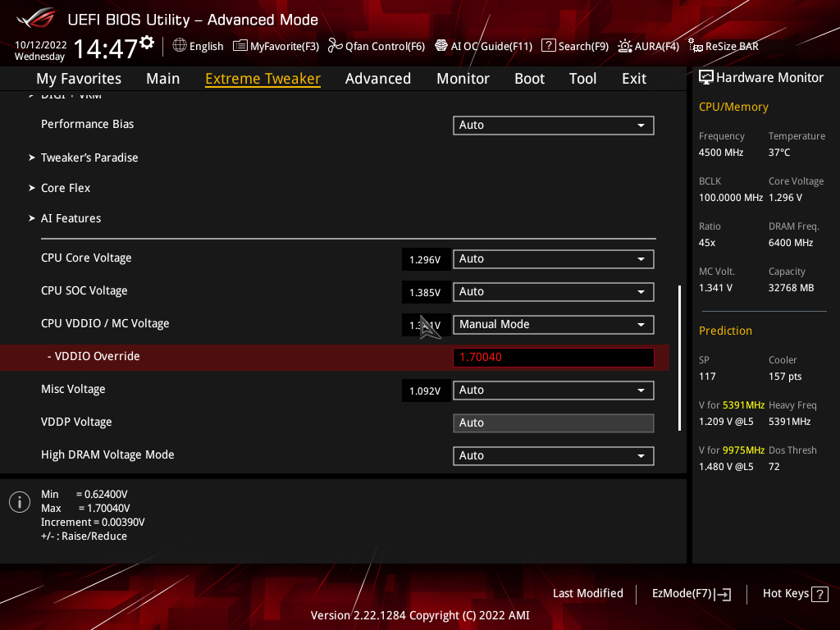Select the VDDIO Override row label

[x=94, y=356]
